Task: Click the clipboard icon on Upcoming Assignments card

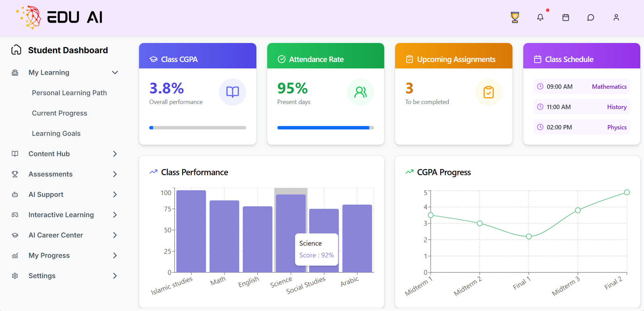Action: (x=488, y=92)
